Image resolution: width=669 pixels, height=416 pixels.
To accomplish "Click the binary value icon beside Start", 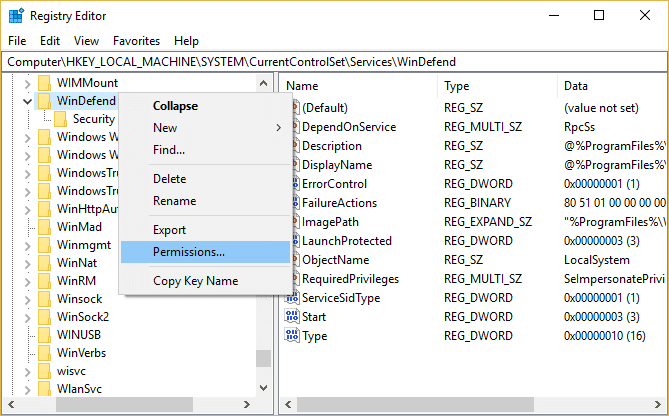I will tap(292, 317).
